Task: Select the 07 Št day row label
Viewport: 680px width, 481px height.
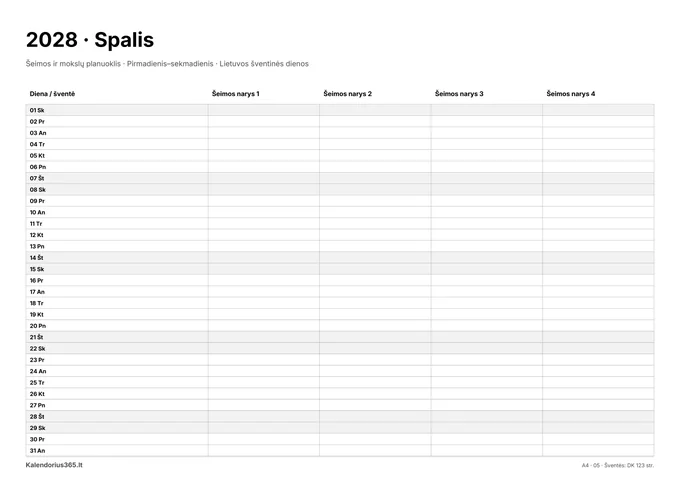Action: coord(37,178)
